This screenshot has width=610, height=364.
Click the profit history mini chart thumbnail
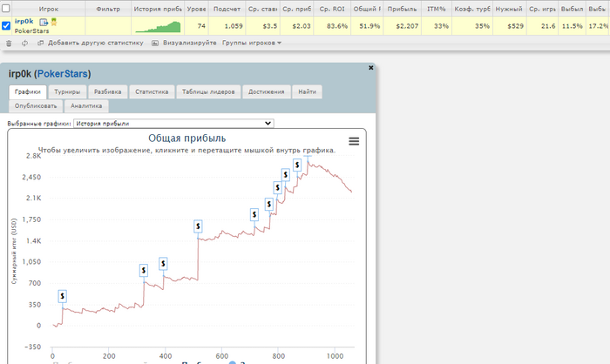[x=158, y=26]
